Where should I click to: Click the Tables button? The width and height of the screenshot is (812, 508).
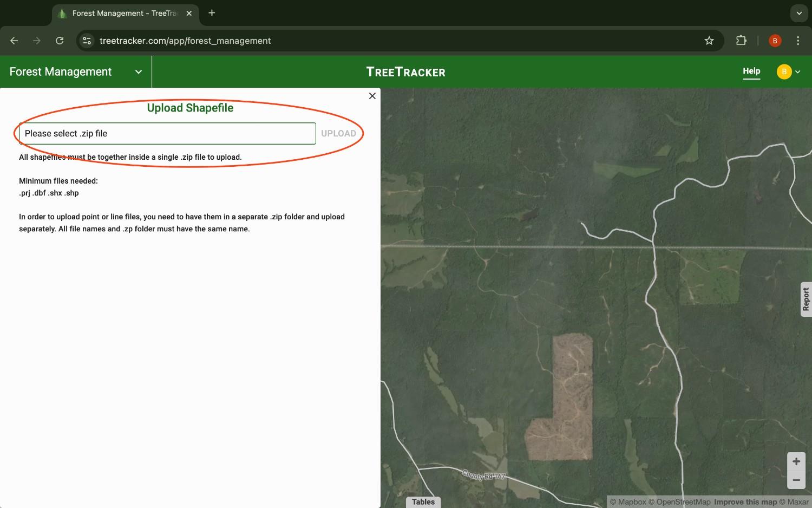click(423, 502)
